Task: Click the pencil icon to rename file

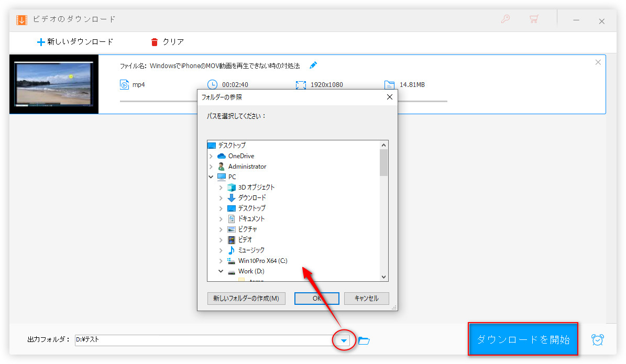Action: pyautogui.click(x=313, y=65)
